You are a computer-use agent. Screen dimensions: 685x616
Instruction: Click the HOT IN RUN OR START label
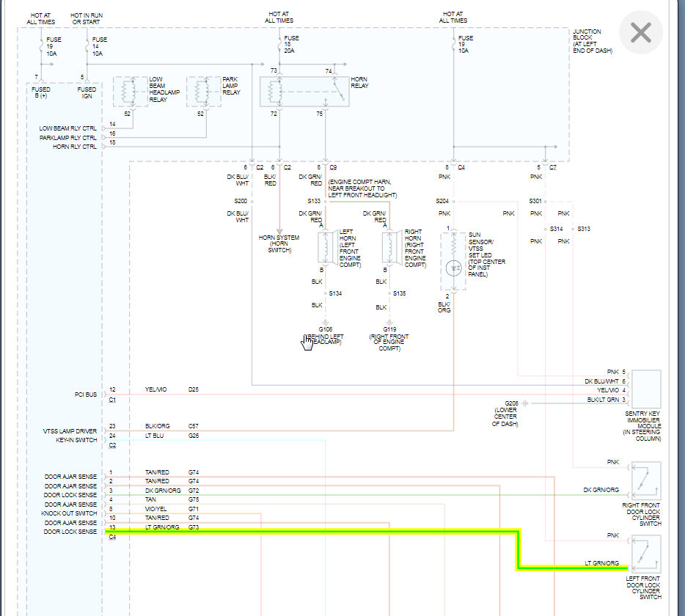coord(87,18)
